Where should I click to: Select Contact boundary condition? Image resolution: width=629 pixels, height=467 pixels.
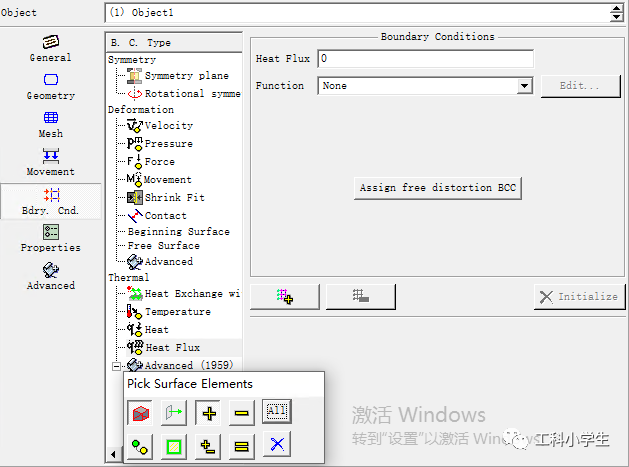coord(157,215)
